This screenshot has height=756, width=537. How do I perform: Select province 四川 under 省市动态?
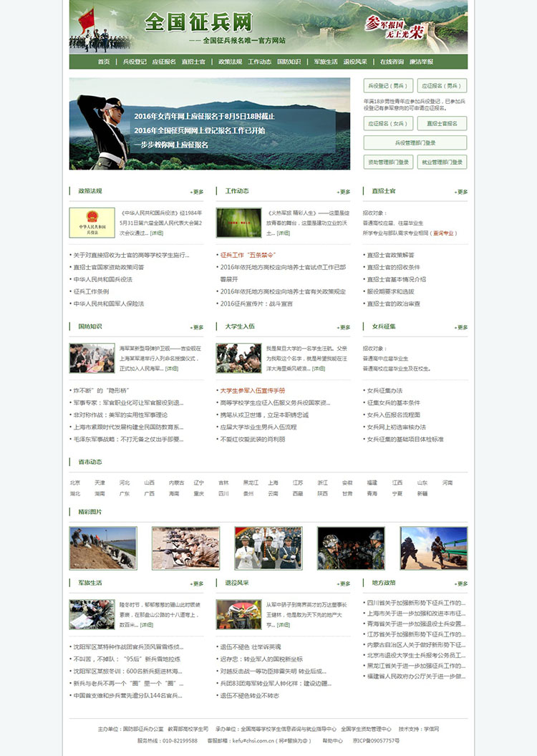pyautogui.click(x=223, y=494)
